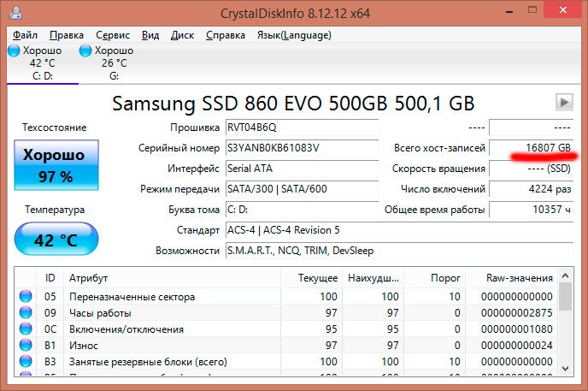Image resolution: width=588 pixels, height=391 pixels.
Task: Click the total host writes value 16807 GB
Action: [532, 148]
